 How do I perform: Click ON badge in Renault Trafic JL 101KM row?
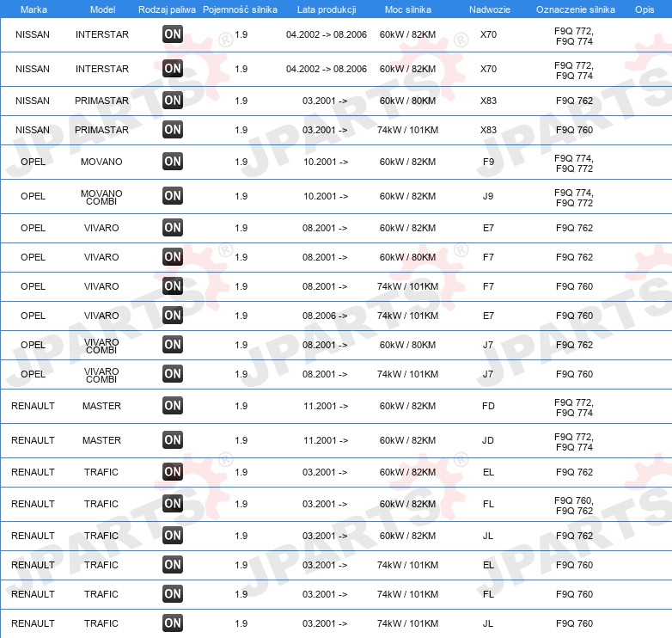click(173, 623)
